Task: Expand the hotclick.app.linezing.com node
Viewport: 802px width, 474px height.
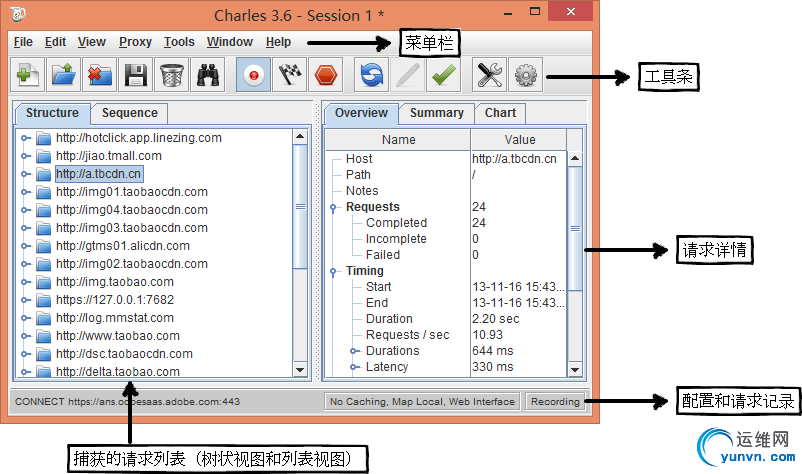Action: [25, 138]
